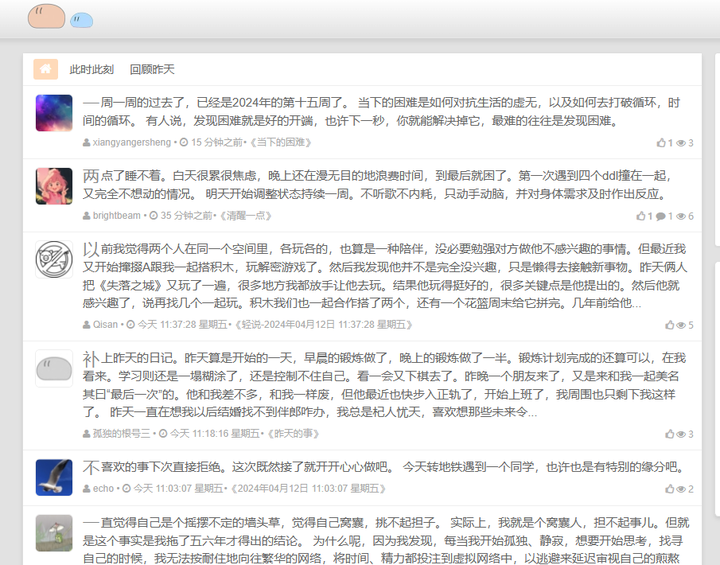Click the view-count eye on xiangyangersheng's post
The width and height of the screenshot is (720, 565).
[x=681, y=143]
